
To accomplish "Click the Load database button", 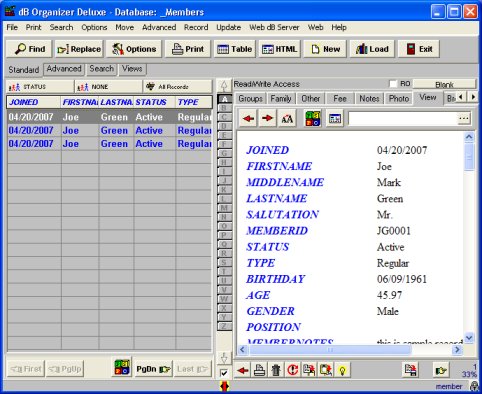I will [x=372, y=49].
